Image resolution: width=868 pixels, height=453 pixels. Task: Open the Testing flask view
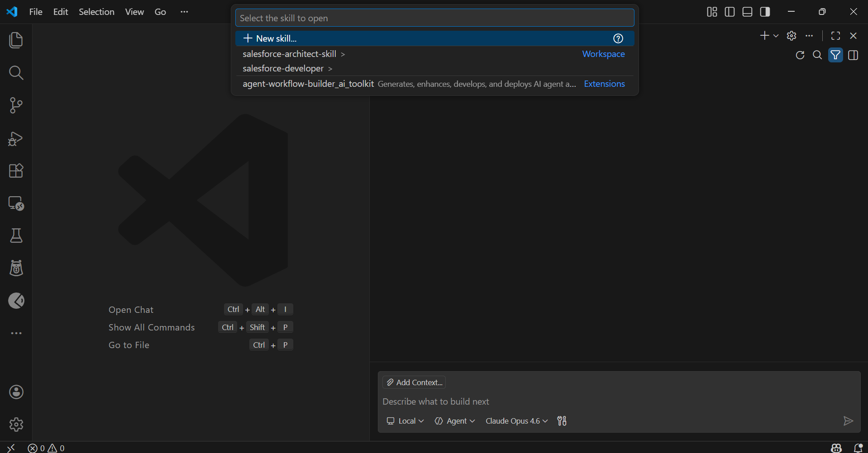16,236
